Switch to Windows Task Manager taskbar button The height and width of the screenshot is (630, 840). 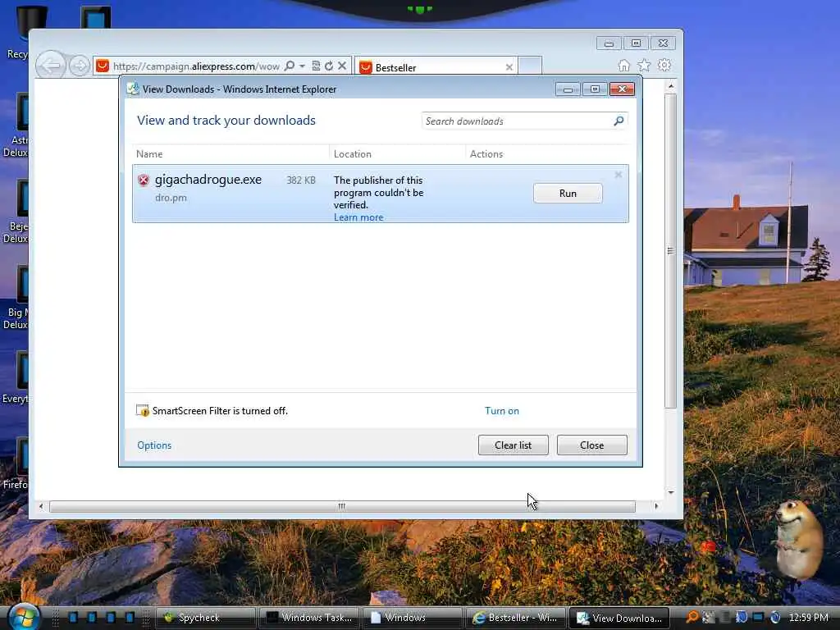[x=308, y=618]
